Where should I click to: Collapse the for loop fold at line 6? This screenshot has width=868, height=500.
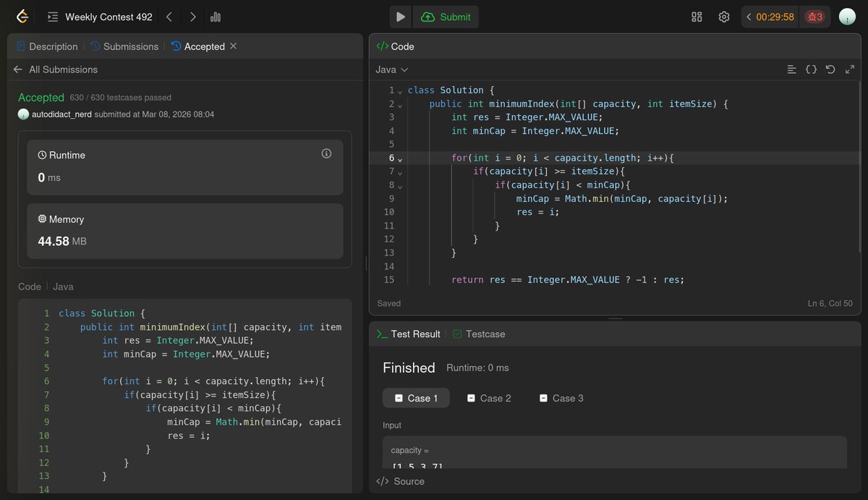(400, 158)
